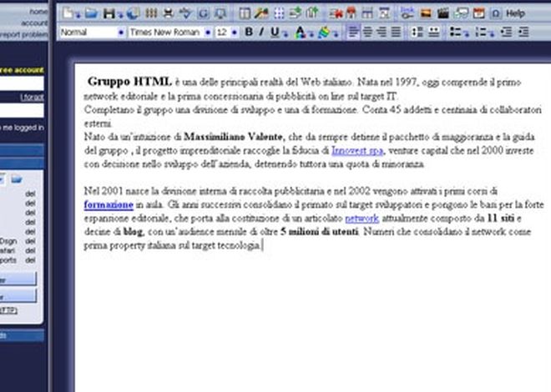551x392 pixels.
Task: Apply highlight with the paint bucket icon
Action: (x=324, y=33)
